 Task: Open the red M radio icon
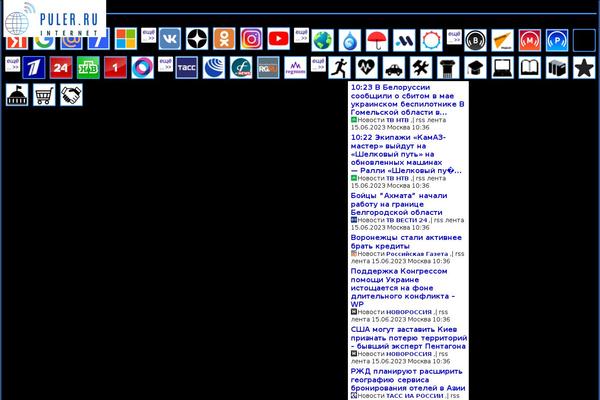click(530, 40)
